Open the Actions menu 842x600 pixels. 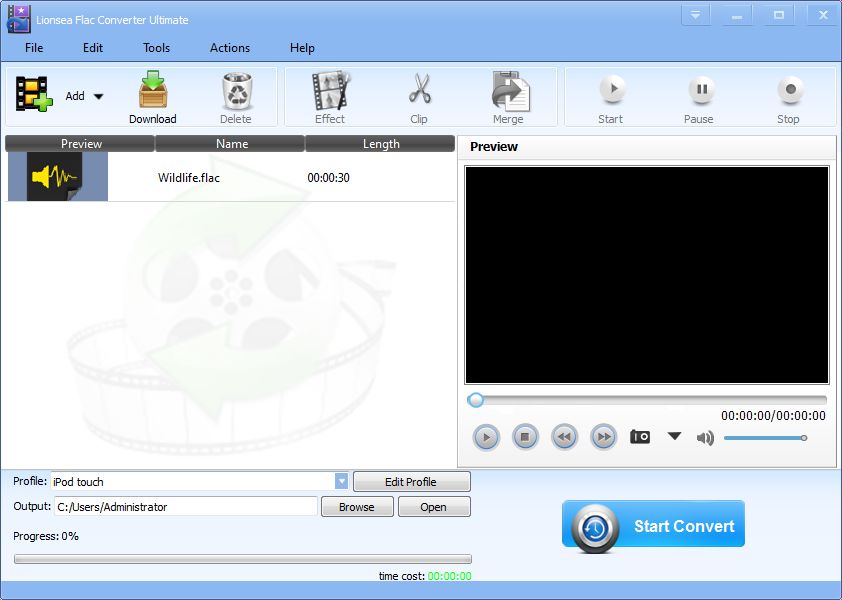click(x=230, y=48)
